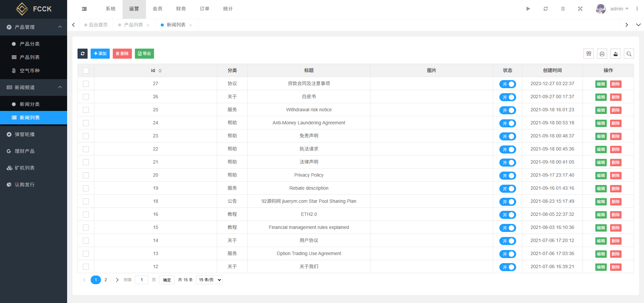
Task: Collapse the 产品管理 sidebar group
Action: 34,27
